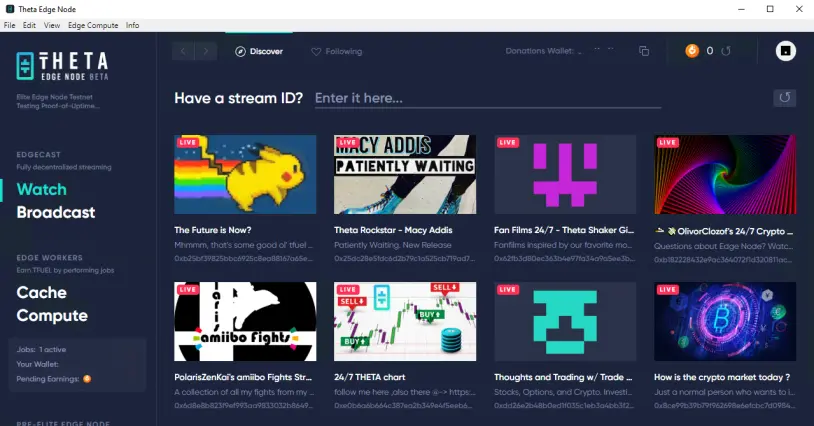Click the compass icon beside Discover
814x426 pixels.
240,51
